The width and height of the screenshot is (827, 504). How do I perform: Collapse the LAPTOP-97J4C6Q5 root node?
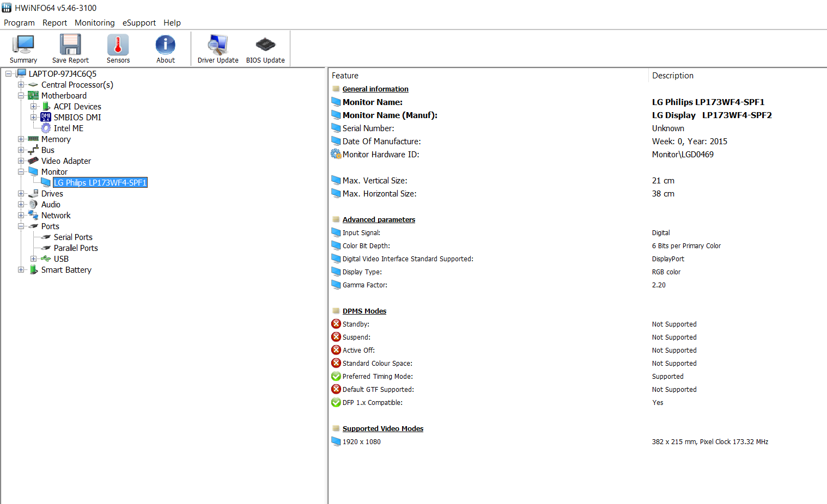coord(8,73)
